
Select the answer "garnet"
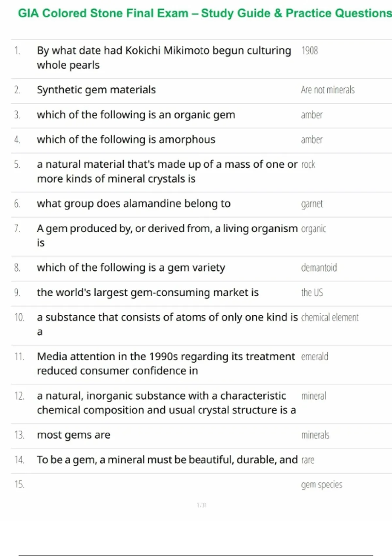click(x=312, y=204)
